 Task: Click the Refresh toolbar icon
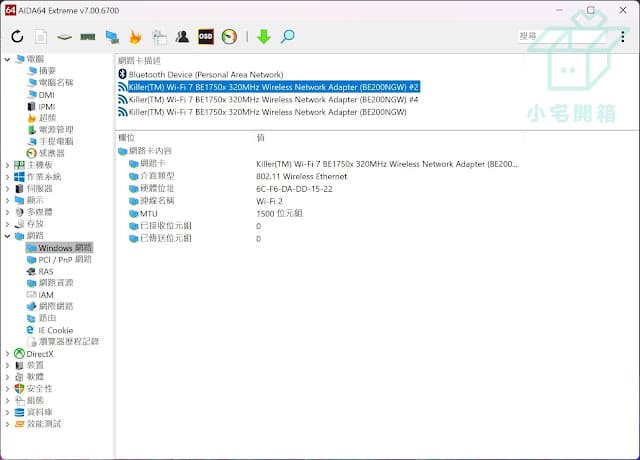point(17,37)
